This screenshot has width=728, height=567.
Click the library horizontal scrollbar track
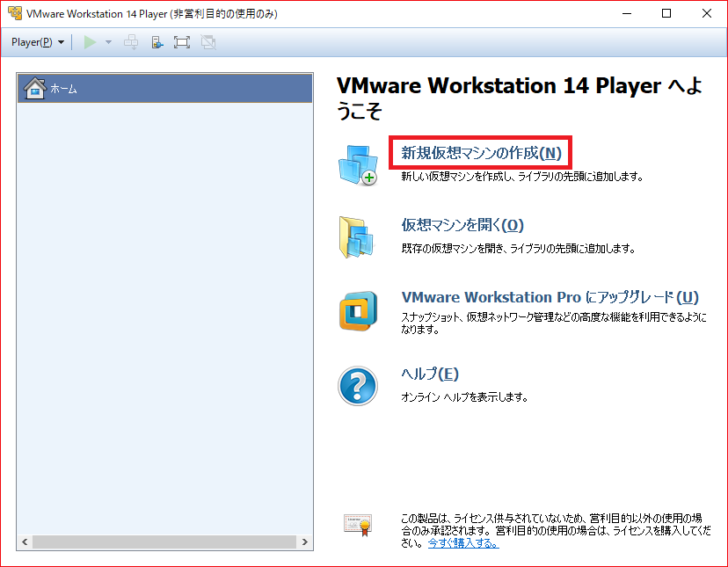coord(164,542)
